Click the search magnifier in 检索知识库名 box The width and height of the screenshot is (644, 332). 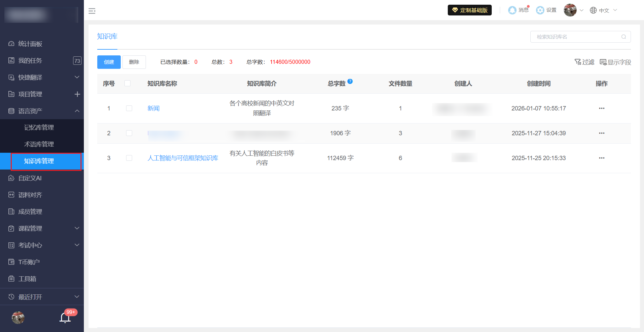[x=624, y=37]
